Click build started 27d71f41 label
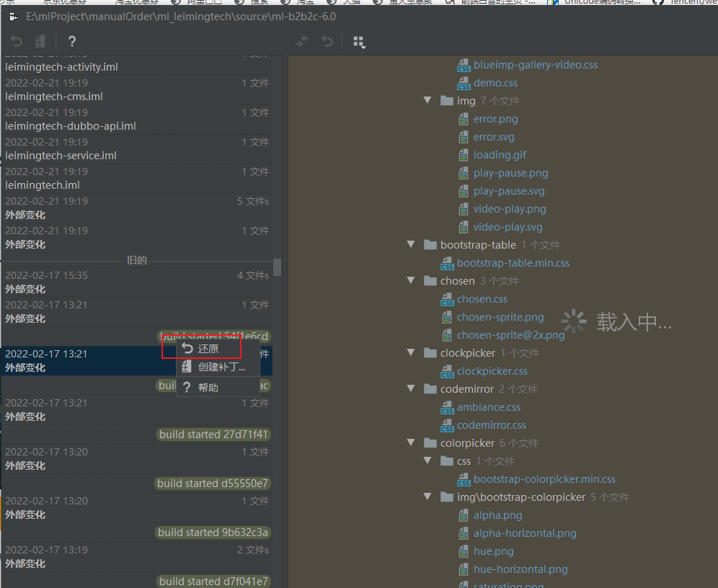 coord(213,435)
